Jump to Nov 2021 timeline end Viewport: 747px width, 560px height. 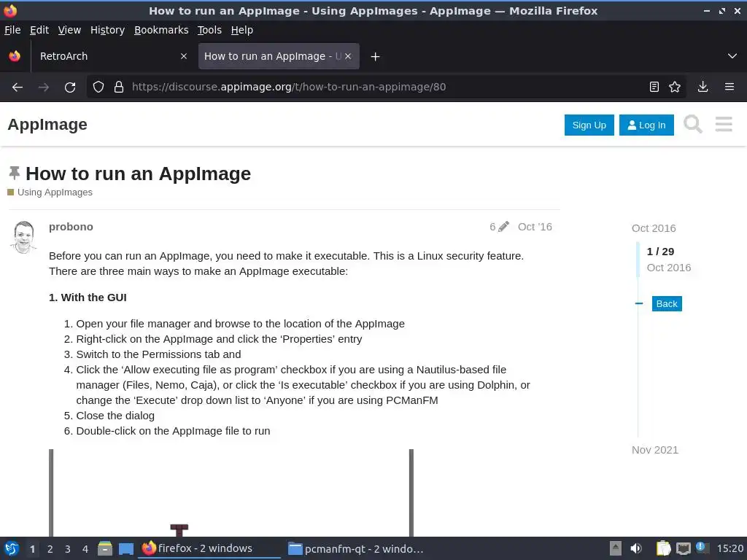point(654,450)
